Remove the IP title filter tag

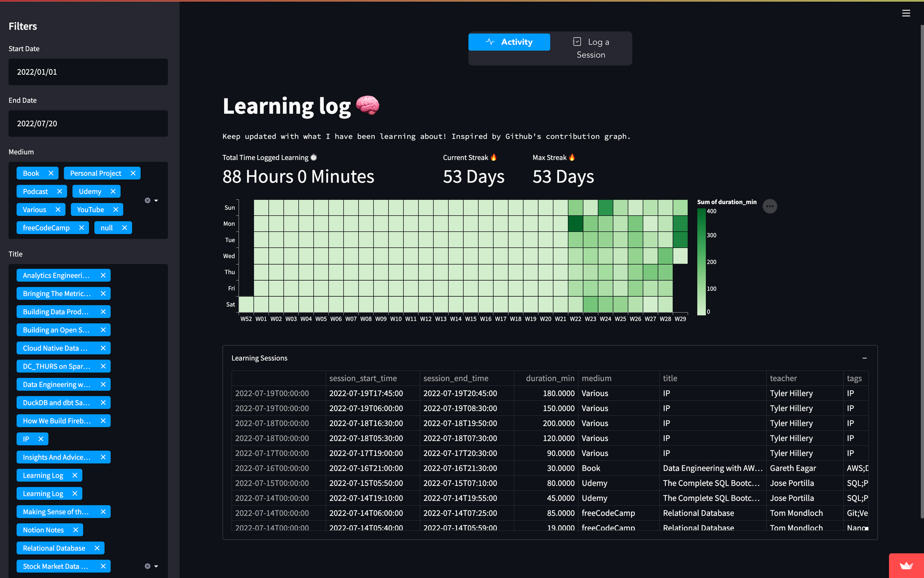point(41,439)
